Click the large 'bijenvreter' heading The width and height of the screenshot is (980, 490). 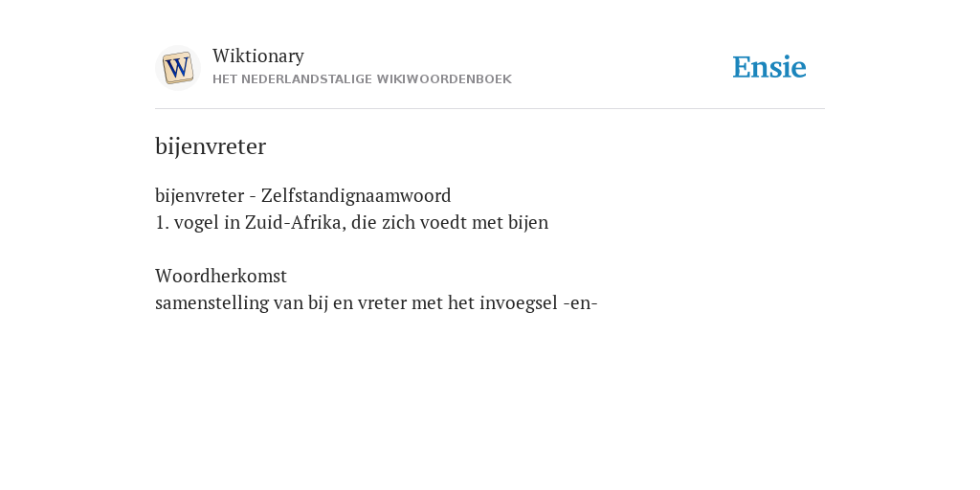[211, 146]
